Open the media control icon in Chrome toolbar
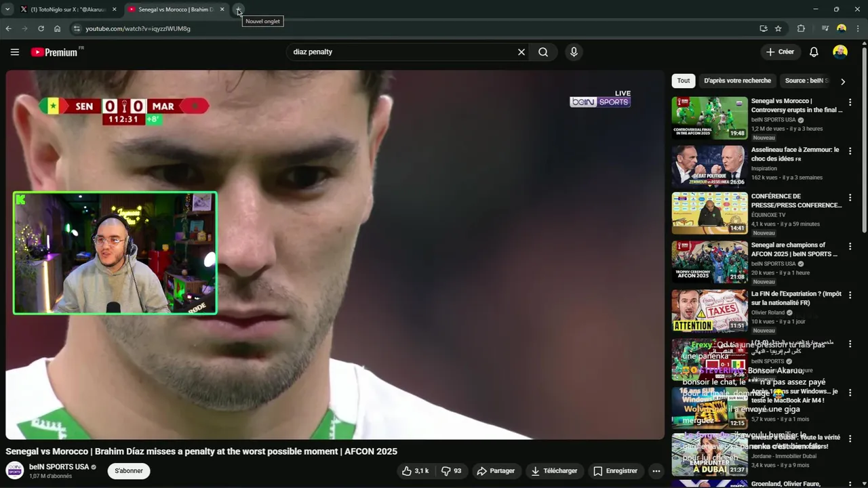 point(825,28)
